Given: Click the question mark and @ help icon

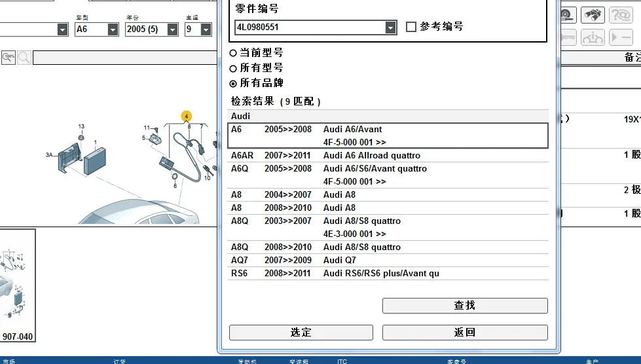Looking at the screenshot, I should click(621, 15).
